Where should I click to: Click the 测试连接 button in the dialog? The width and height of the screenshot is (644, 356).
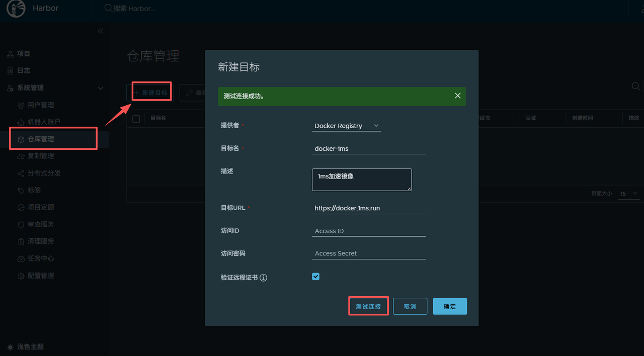368,306
